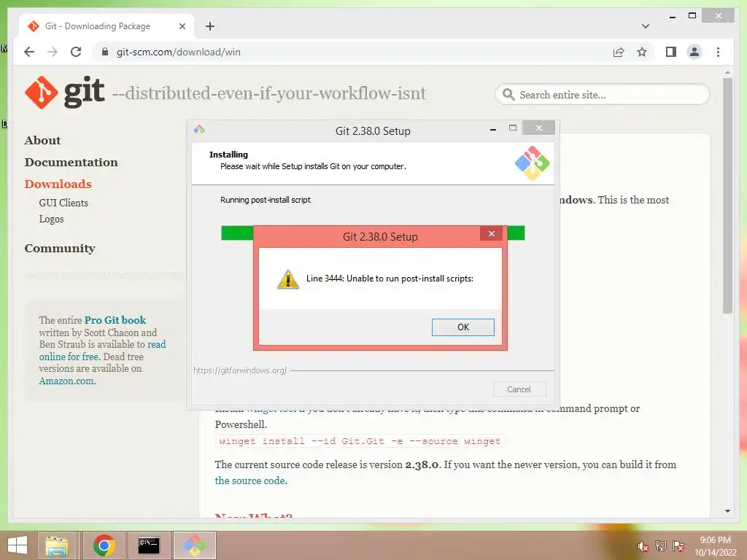Screen dimensions: 747x560
Task: Click the address bar URL
Action: click(179, 52)
